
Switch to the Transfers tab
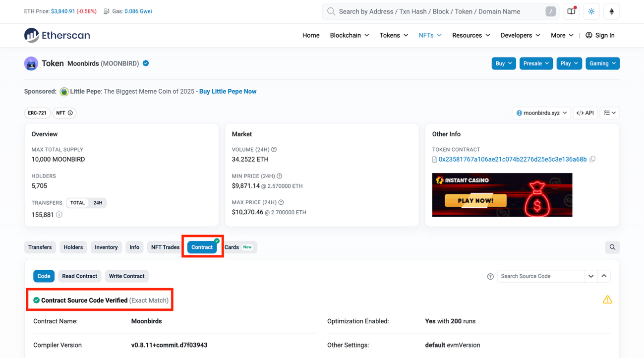tap(40, 247)
